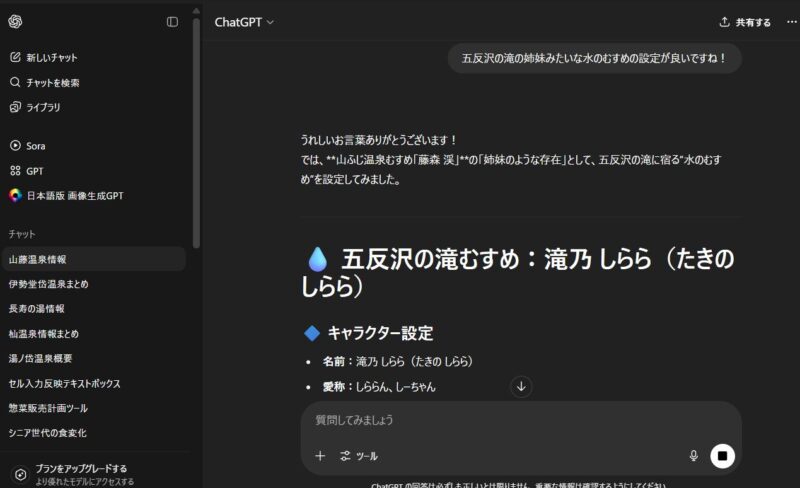
Task: Expand the ChatGPT model dropdown
Action: (x=244, y=22)
